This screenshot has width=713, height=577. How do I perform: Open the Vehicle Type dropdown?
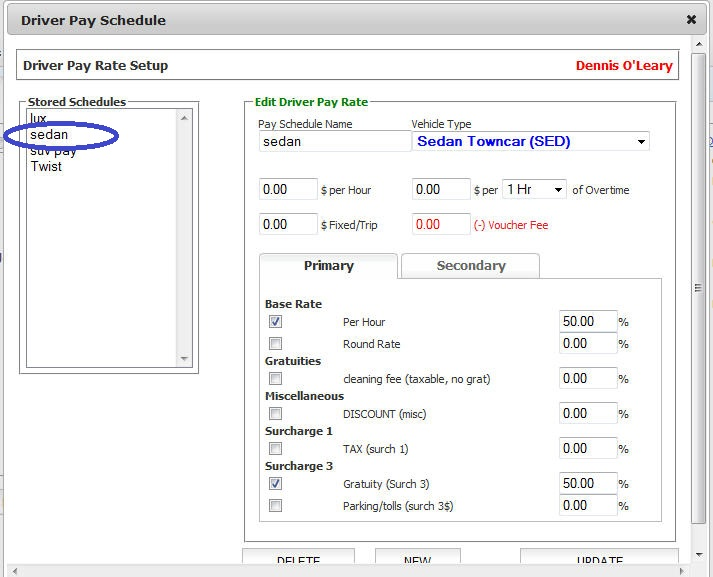click(x=530, y=142)
